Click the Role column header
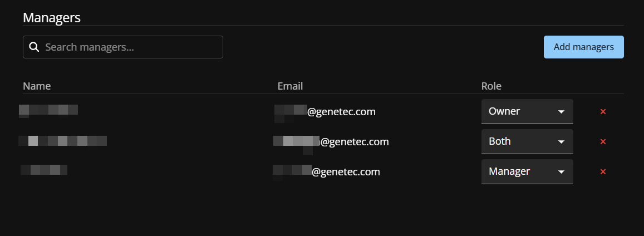The height and width of the screenshot is (236, 644). [x=491, y=86]
